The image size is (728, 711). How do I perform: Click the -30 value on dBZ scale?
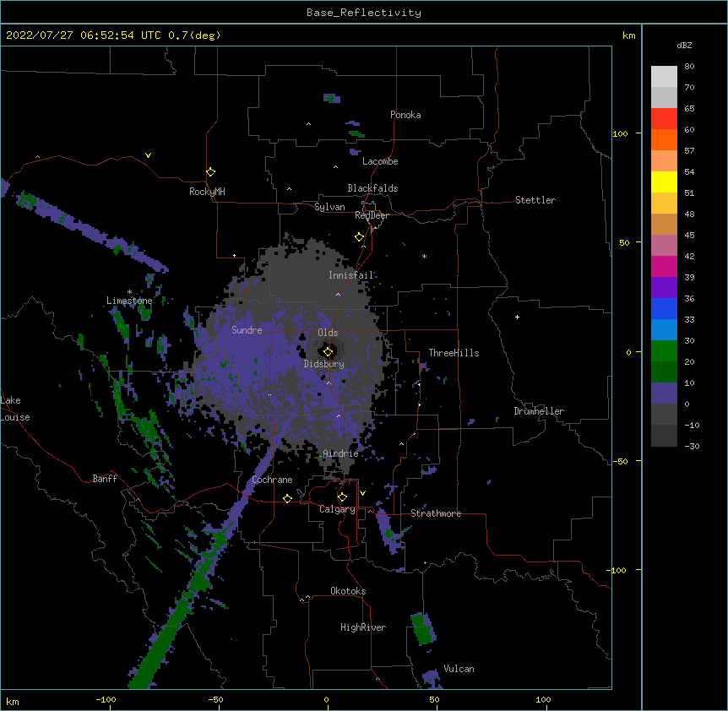pos(692,446)
